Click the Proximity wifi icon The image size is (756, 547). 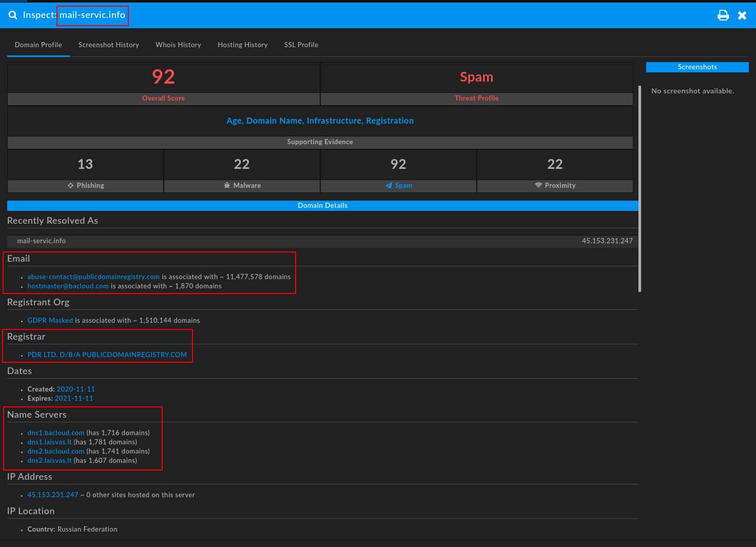pos(538,185)
